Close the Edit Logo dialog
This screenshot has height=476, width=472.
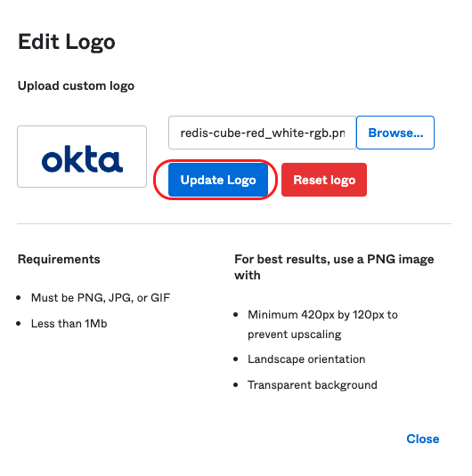point(423,439)
